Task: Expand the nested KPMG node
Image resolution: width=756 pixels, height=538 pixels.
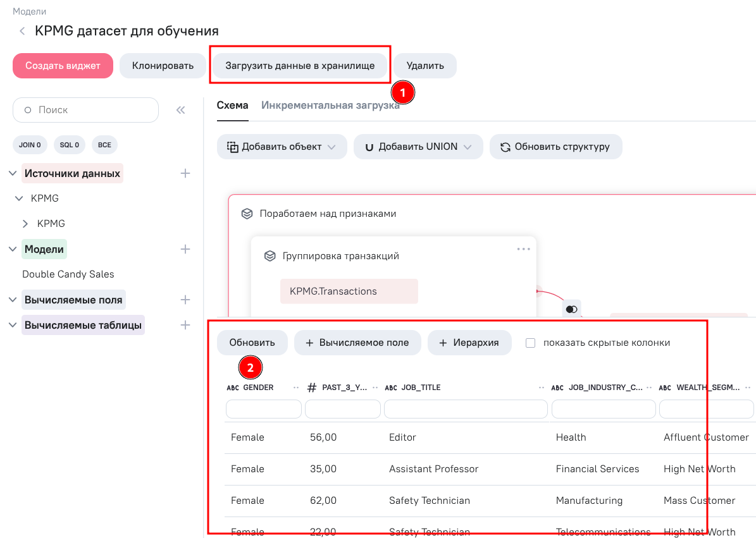Action: click(25, 224)
